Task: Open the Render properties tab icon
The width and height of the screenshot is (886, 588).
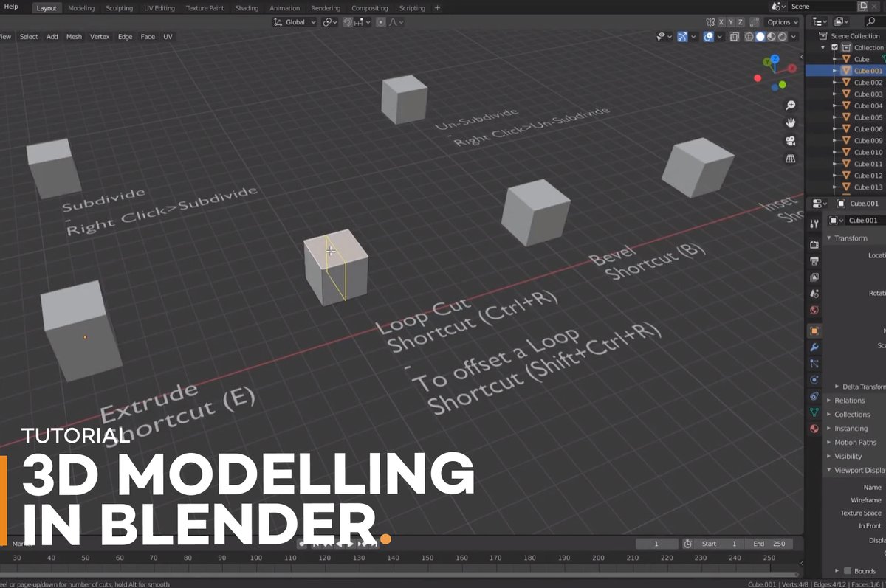Action: coord(814,244)
